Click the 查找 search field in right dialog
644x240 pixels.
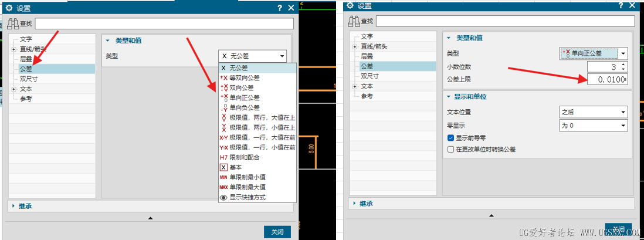click(505, 21)
